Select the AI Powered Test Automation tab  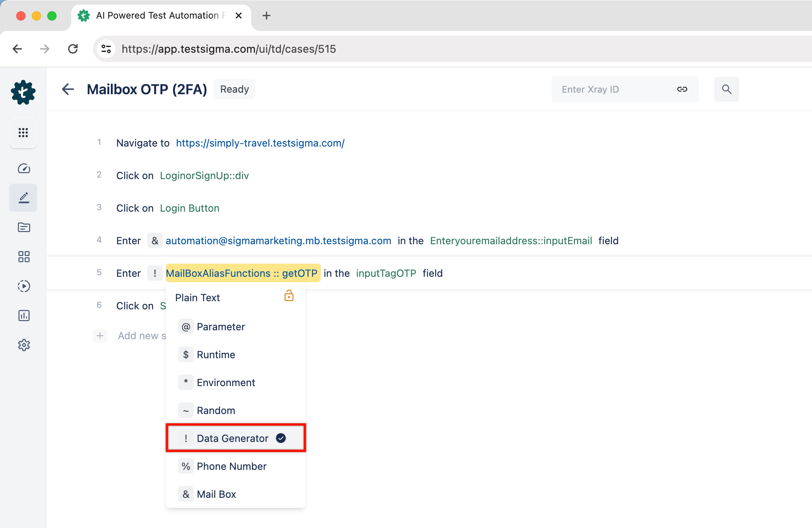coord(161,16)
